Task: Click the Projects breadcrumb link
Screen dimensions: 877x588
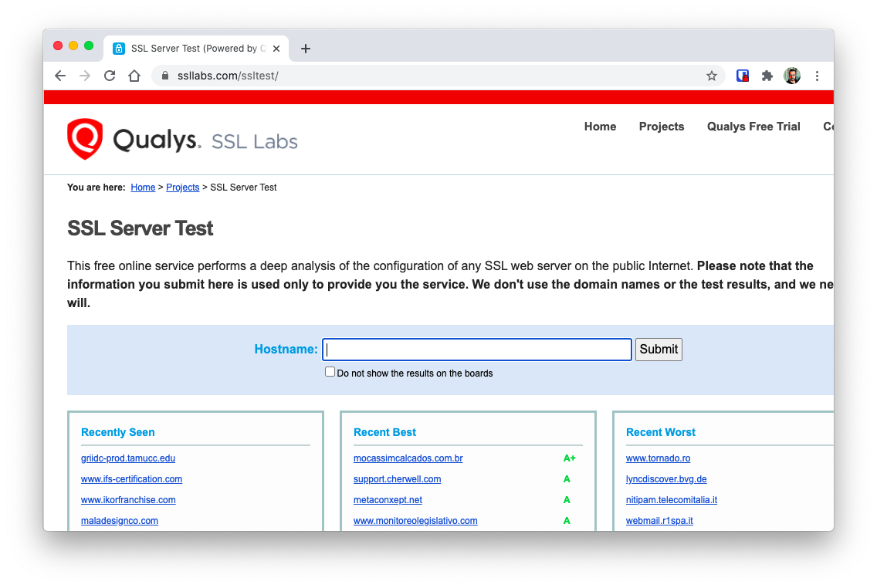Action: [183, 188]
